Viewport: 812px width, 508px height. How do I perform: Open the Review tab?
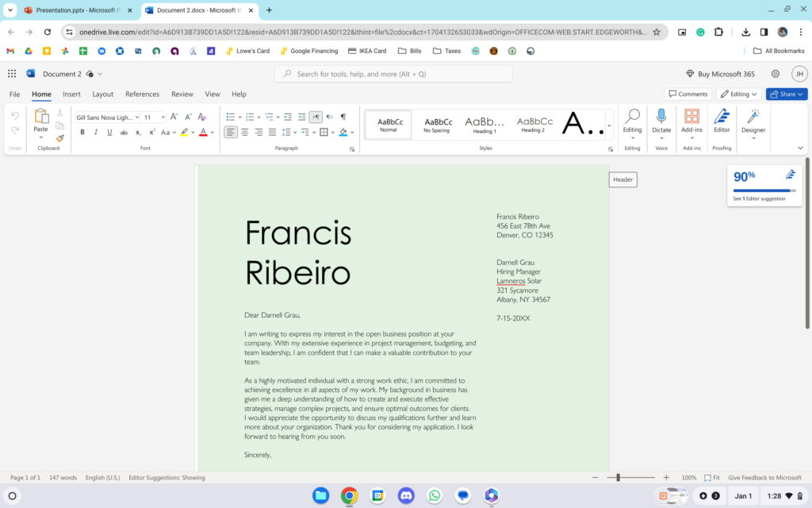tap(182, 94)
